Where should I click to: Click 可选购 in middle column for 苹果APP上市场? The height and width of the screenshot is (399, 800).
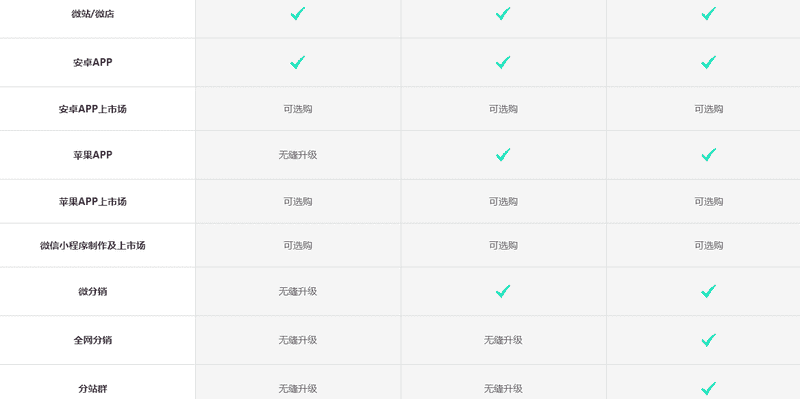503,202
